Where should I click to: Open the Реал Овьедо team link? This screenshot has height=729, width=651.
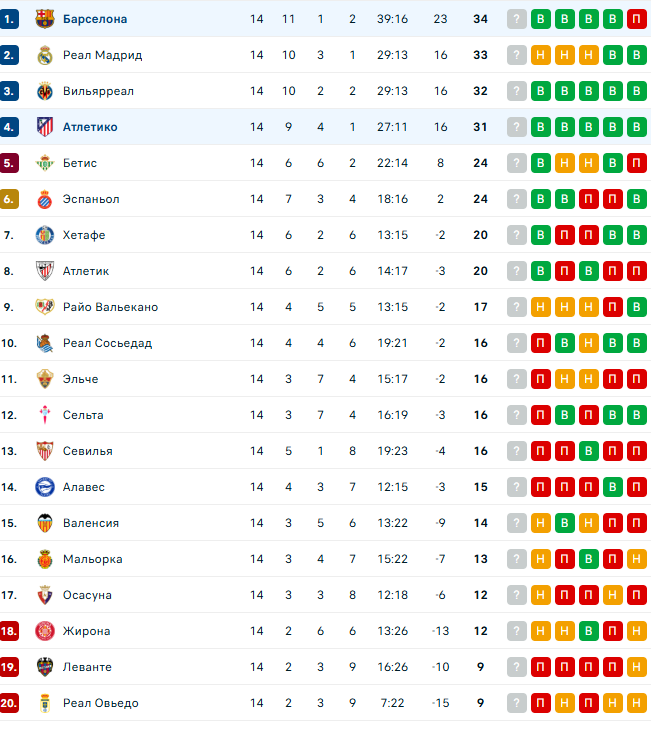(x=100, y=703)
